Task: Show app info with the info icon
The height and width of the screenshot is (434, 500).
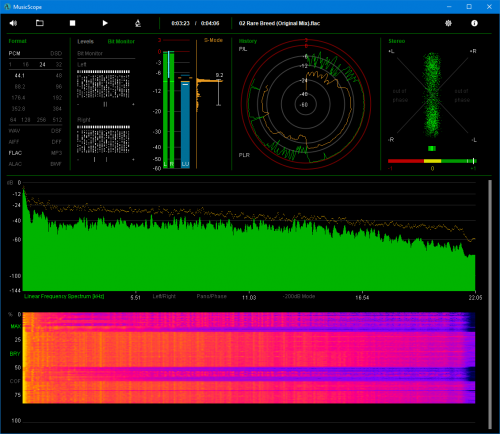Action: [x=474, y=23]
